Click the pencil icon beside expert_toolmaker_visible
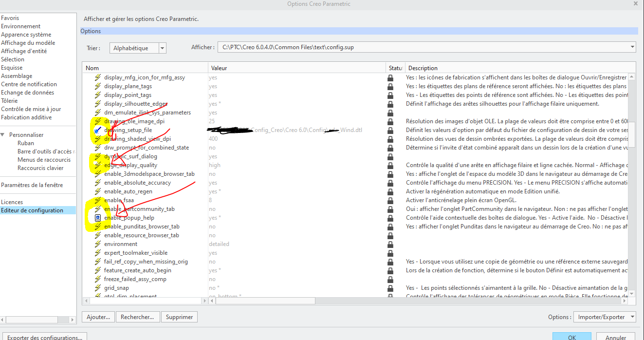Image resolution: width=644 pixels, height=340 pixels. pyautogui.click(x=97, y=252)
